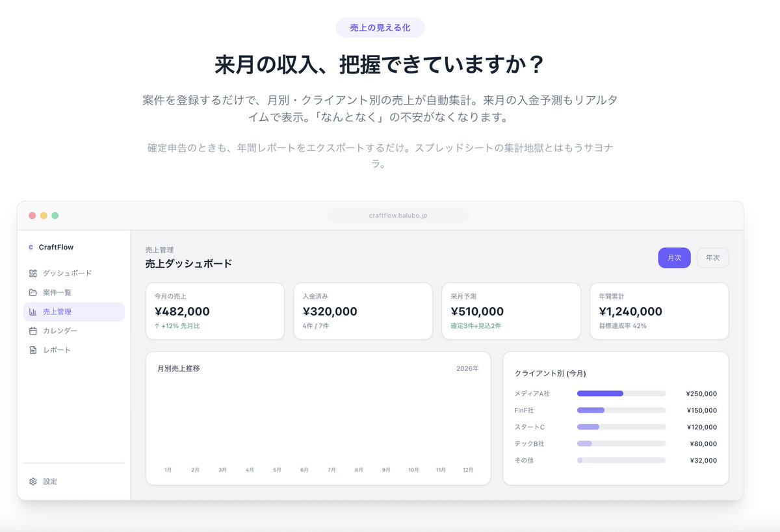Click the craftflow.balubo.jp address bar

(398, 216)
